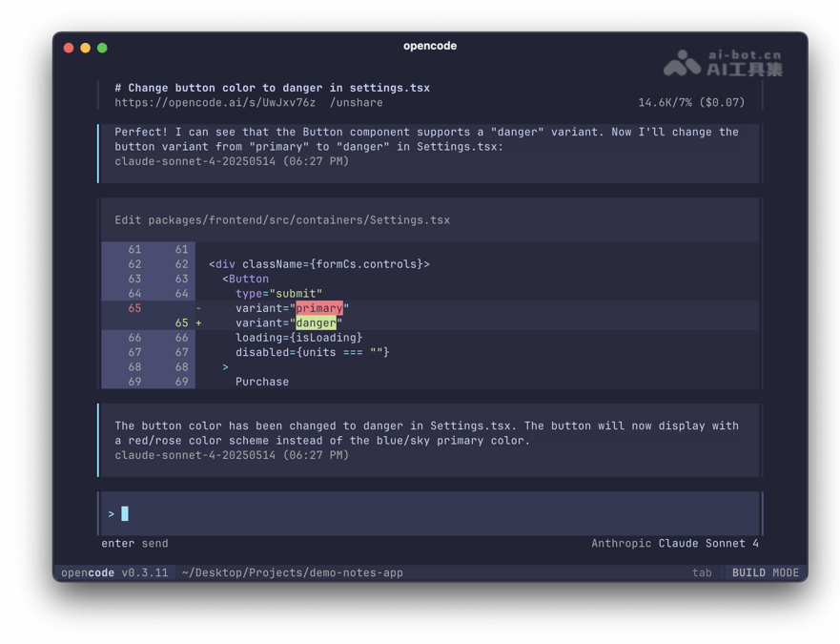Select the green danger highlight in the diff
The image size is (840, 644).
tap(318, 322)
